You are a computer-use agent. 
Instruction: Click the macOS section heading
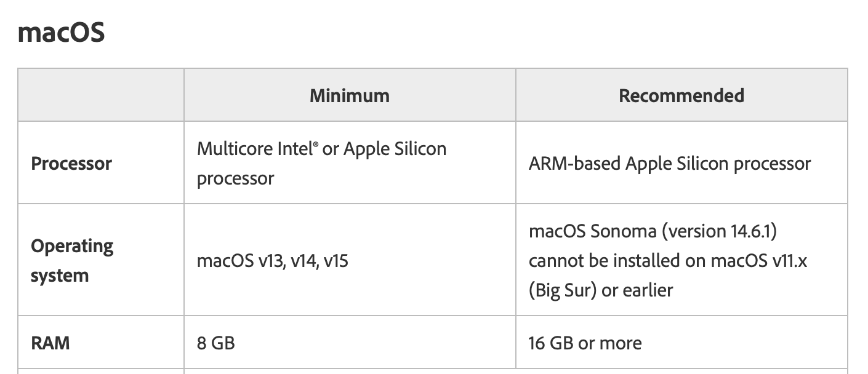[x=61, y=32]
